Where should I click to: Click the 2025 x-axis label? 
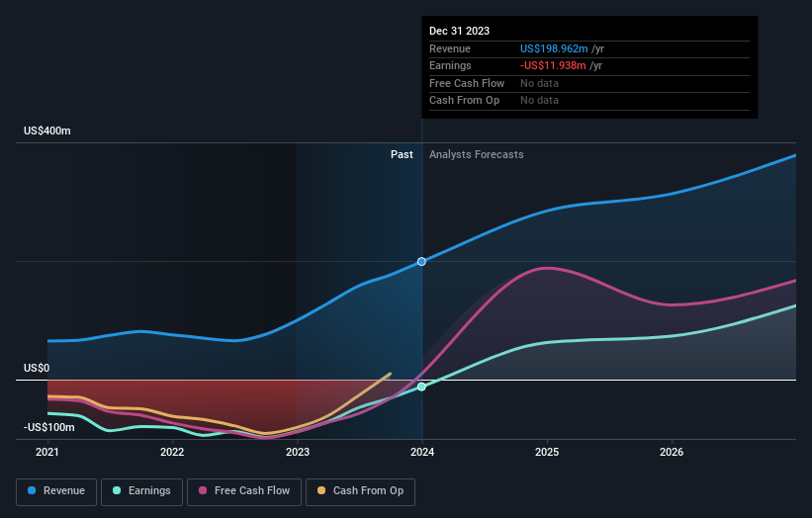point(547,453)
